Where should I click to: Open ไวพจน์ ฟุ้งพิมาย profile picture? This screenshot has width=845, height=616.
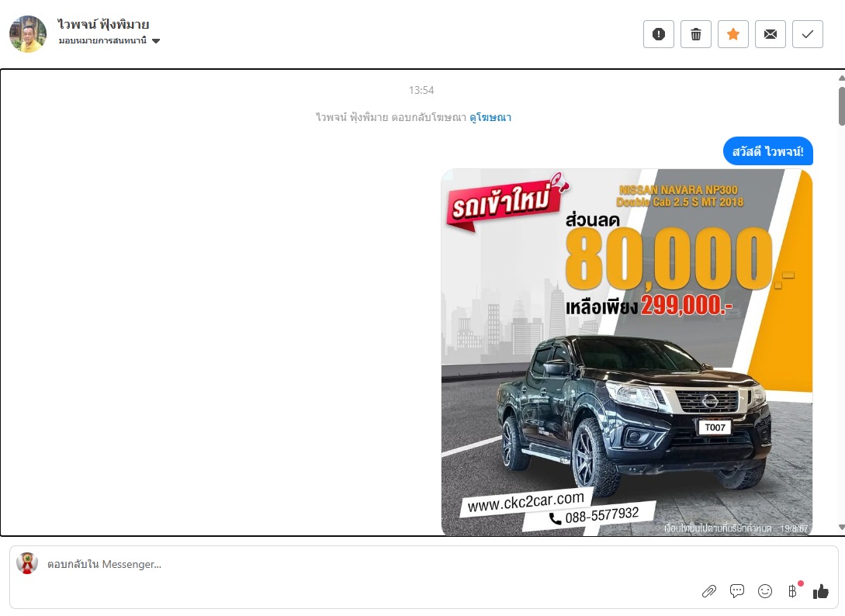point(28,34)
